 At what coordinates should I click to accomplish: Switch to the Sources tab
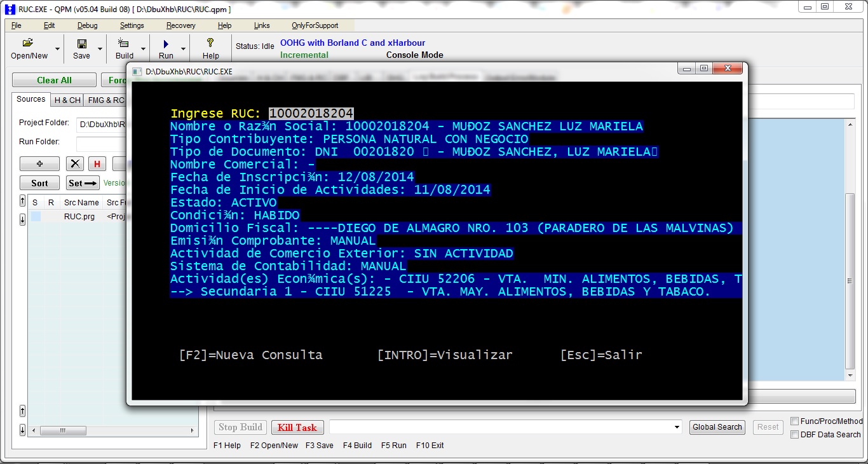tap(31, 99)
